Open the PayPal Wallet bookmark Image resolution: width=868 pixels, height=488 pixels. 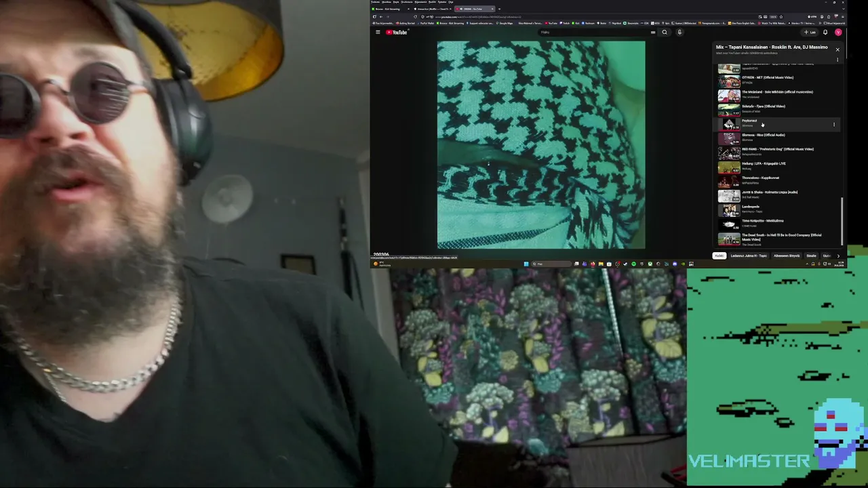[x=426, y=23]
